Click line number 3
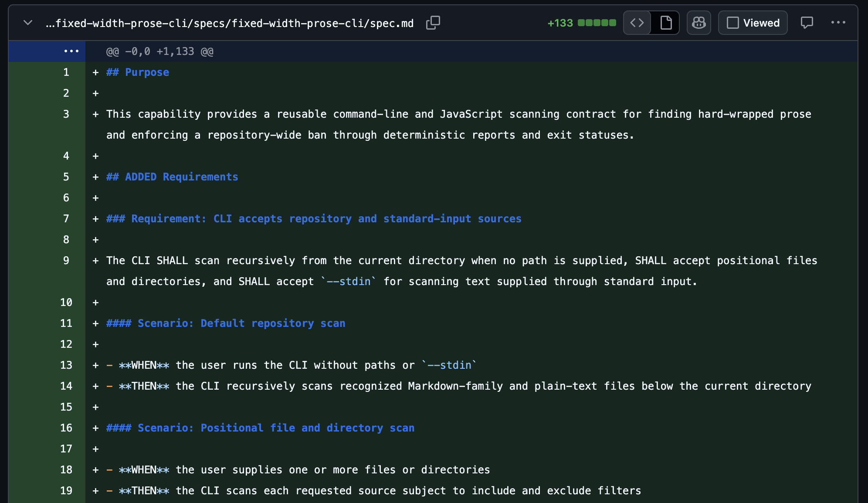Viewport: 868px width, 503px height. tap(66, 114)
